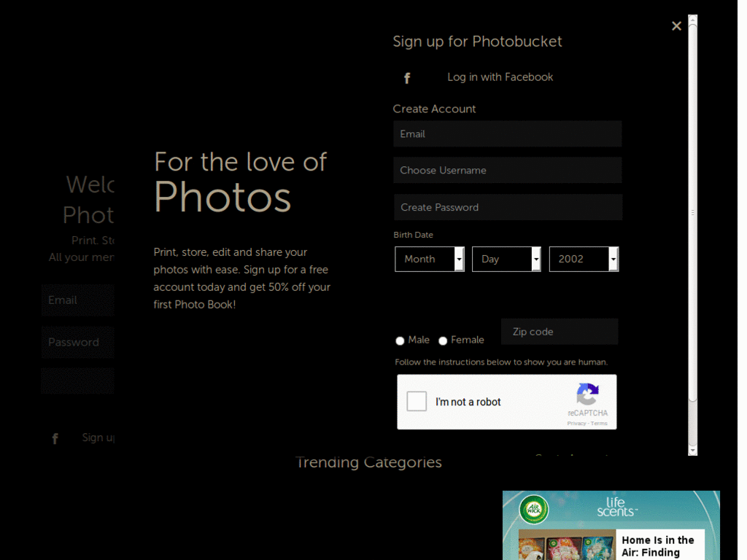Screen dimensions: 747x560
Task: Check the I'm not a robot box
Action: pyautogui.click(x=417, y=401)
